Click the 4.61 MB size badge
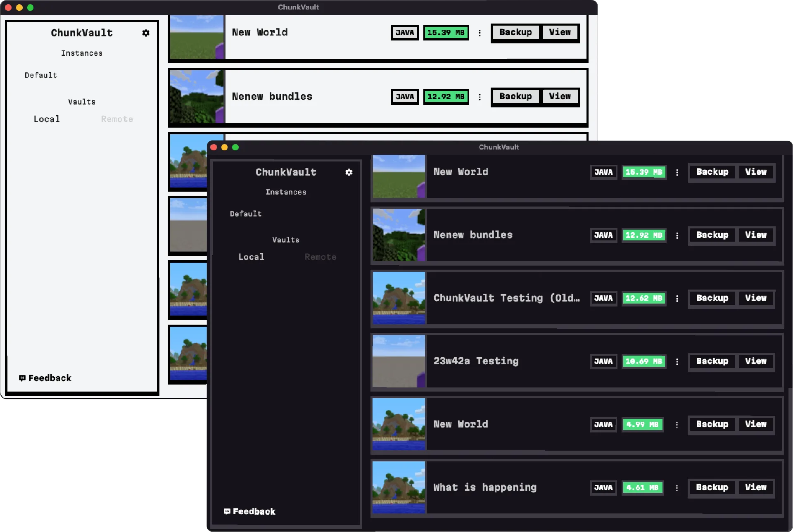793x532 pixels. [x=642, y=487]
